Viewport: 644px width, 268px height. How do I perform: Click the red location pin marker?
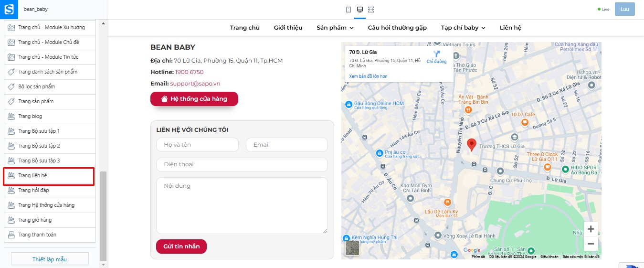(x=471, y=145)
